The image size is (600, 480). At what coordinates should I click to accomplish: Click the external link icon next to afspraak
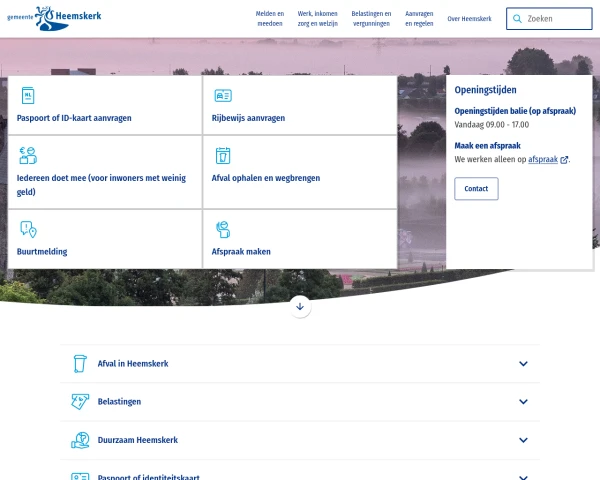click(564, 160)
